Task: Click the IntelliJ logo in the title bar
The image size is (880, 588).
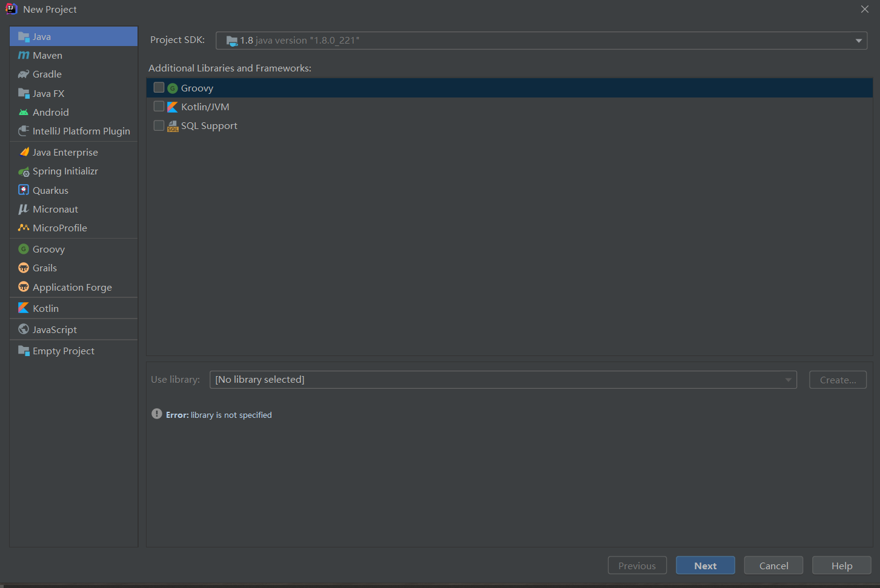Action: [12, 9]
